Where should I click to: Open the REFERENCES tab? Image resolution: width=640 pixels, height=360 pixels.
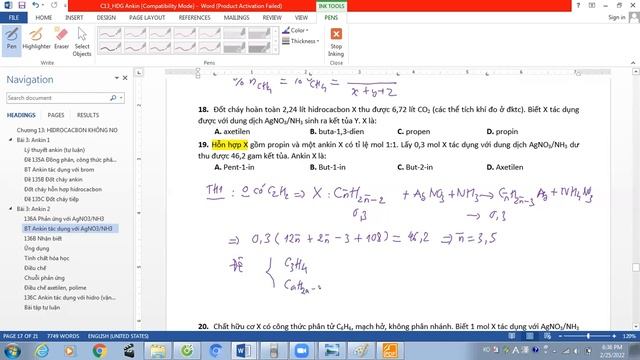coord(195,18)
